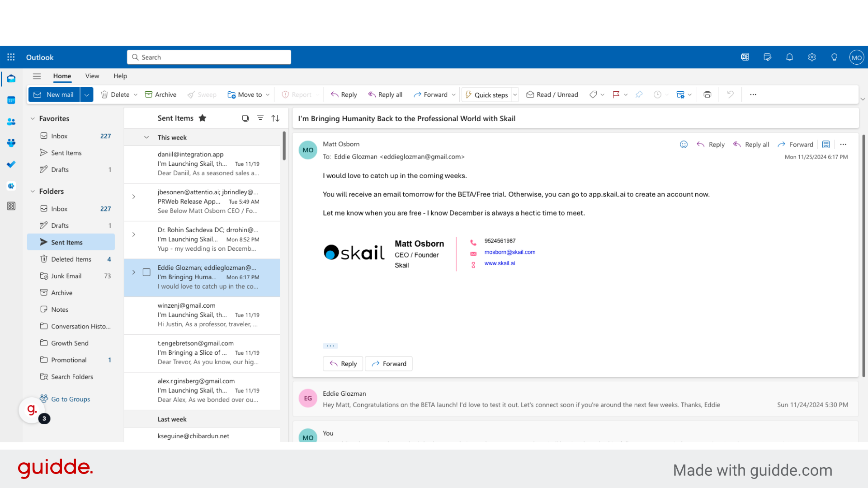Screen dimensions: 868x488
Task: Print the current email
Action: coord(708,94)
